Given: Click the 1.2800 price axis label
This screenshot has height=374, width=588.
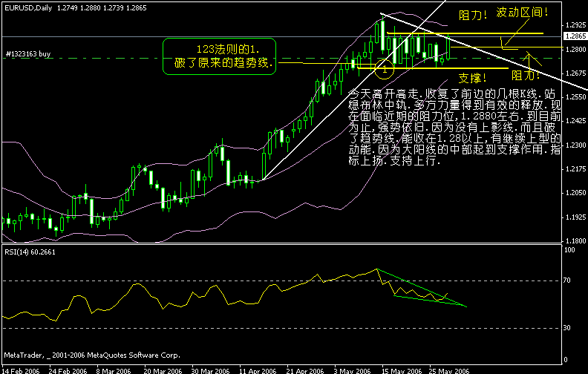Looking at the screenshot, I should tap(575, 49).
